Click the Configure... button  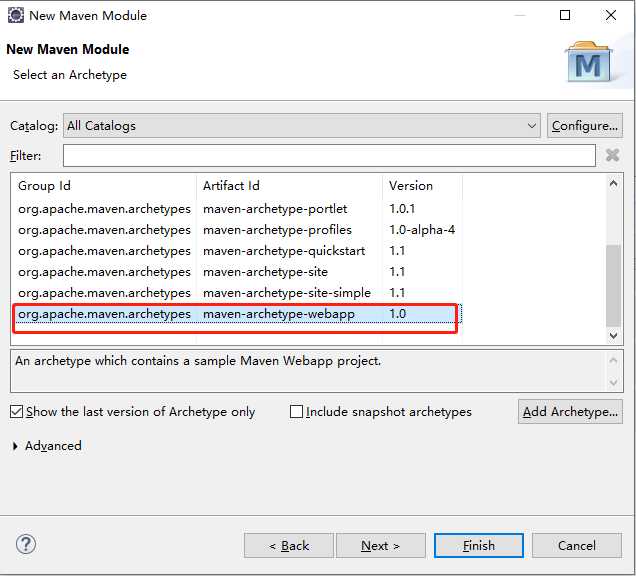[x=585, y=126]
